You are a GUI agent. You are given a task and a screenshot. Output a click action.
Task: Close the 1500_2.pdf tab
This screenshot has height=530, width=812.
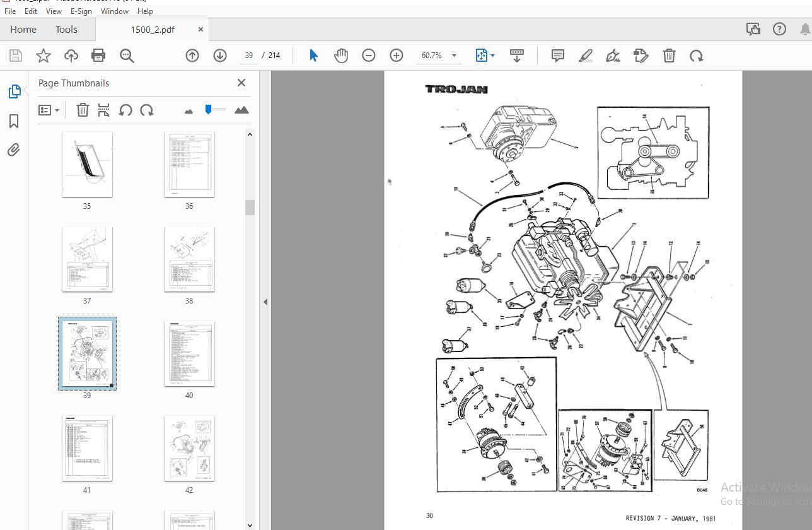200,30
